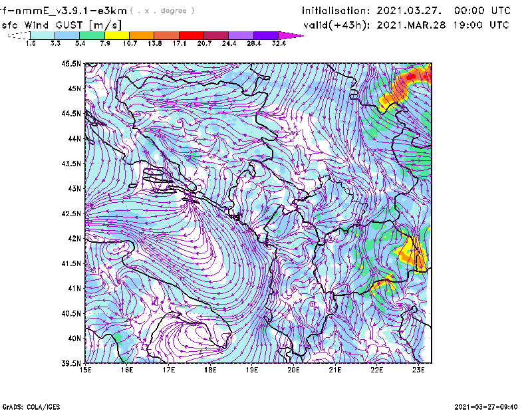
Task: Click the 23E longitude label
Action: click(418, 370)
